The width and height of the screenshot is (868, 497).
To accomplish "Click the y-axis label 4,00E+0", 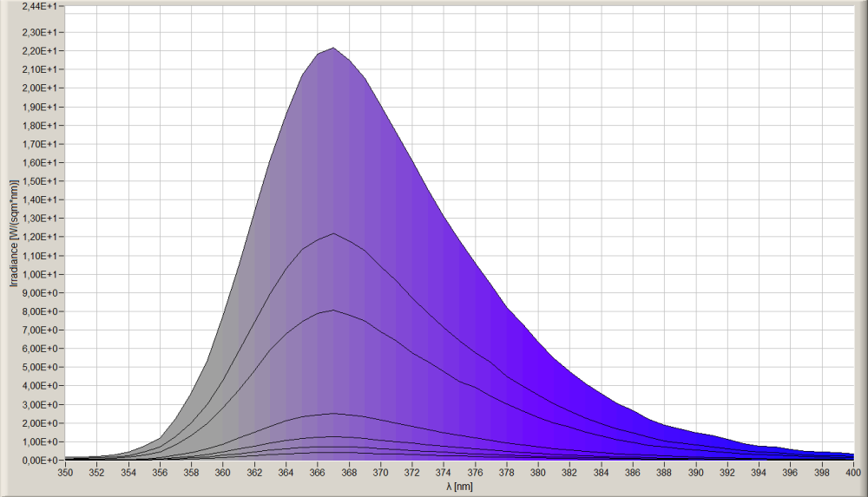I will [x=38, y=386].
